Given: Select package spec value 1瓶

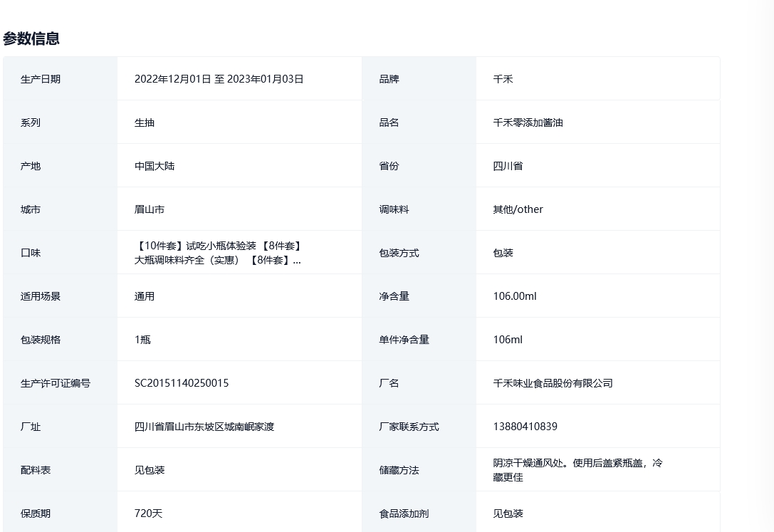Looking at the screenshot, I should tap(142, 340).
